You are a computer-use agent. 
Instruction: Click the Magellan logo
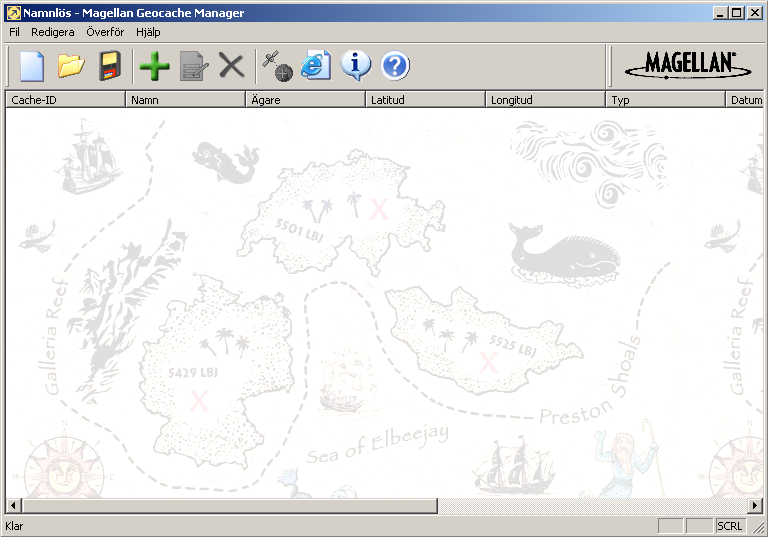(x=688, y=65)
